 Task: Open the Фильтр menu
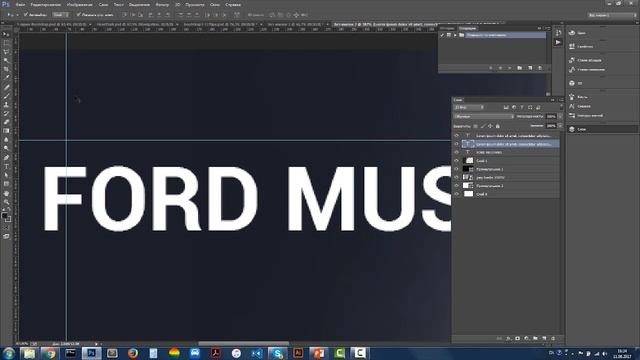click(162, 4)
